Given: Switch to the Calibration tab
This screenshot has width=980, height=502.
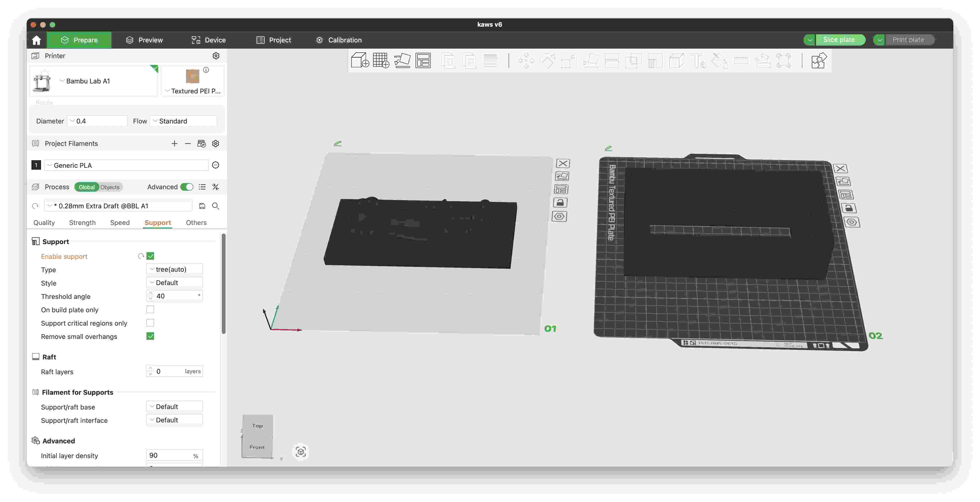Looking at the screenshot, I should point(339,40).
